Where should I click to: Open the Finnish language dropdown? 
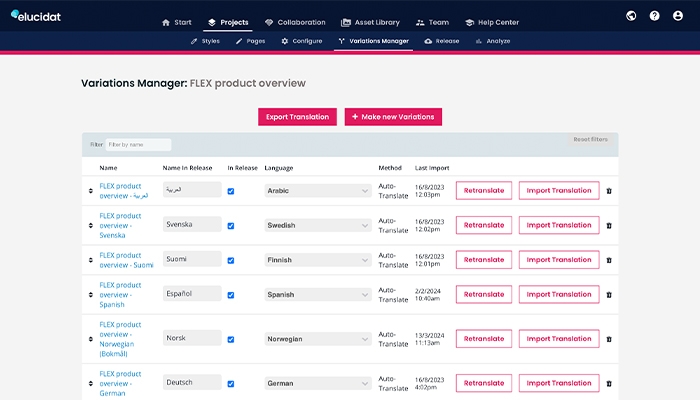pyautogui.click(x=318, y=260)
